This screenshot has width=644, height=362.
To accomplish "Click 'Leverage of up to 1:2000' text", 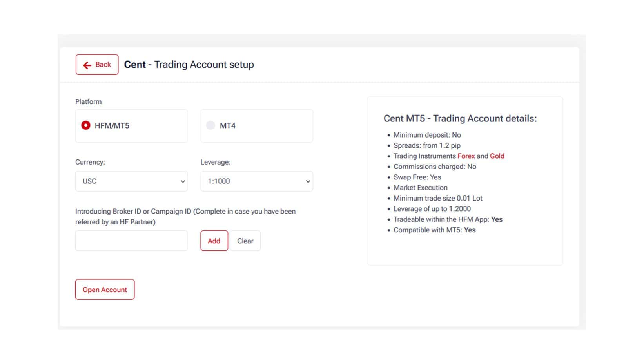I will coord(432,209).
